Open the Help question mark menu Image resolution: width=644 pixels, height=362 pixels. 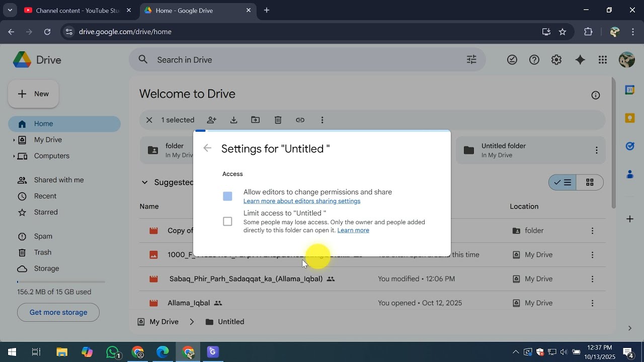tap(534, 60)
